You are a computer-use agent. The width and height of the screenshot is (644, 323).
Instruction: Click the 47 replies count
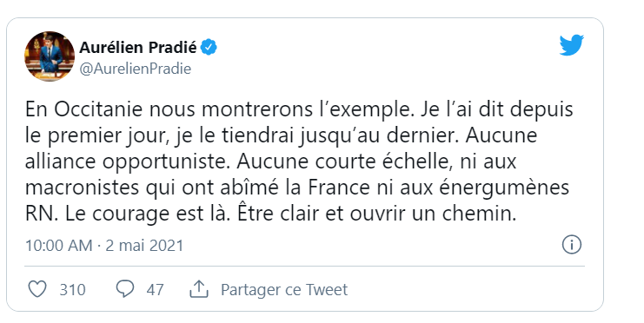[x=155, y=290]
